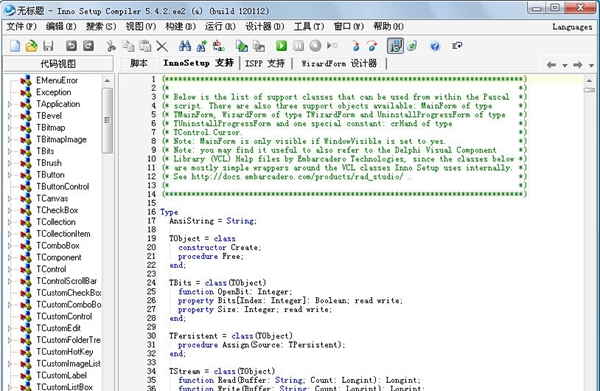Click the Delete X toolbar icon
The height and width of the screenshot is (391, 600).
tap(162, 46)
